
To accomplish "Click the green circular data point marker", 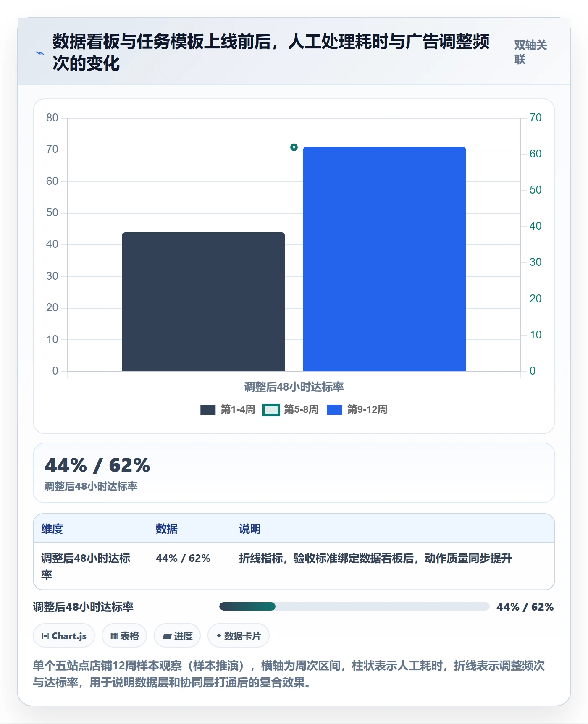I will 294,147.
